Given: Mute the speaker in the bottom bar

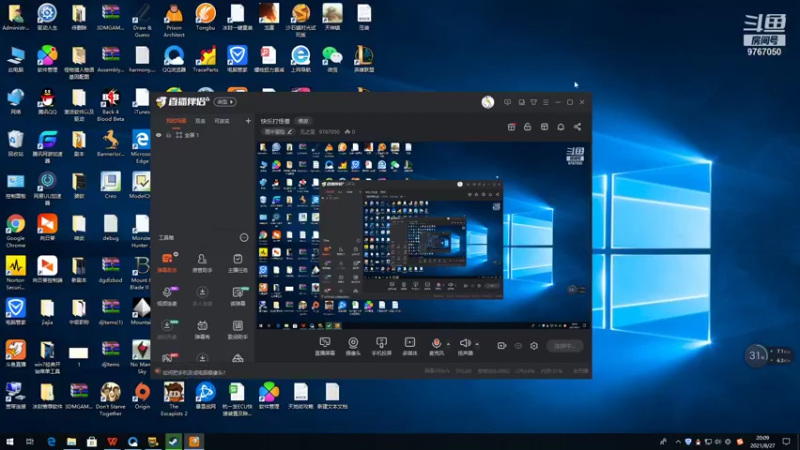Looking at the screenshot, I should [x=465, y=345].
